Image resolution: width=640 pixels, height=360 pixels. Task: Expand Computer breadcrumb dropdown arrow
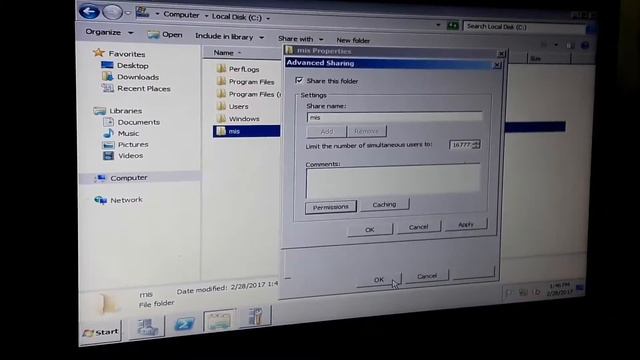pyautogui.click(x=206, y=16)
